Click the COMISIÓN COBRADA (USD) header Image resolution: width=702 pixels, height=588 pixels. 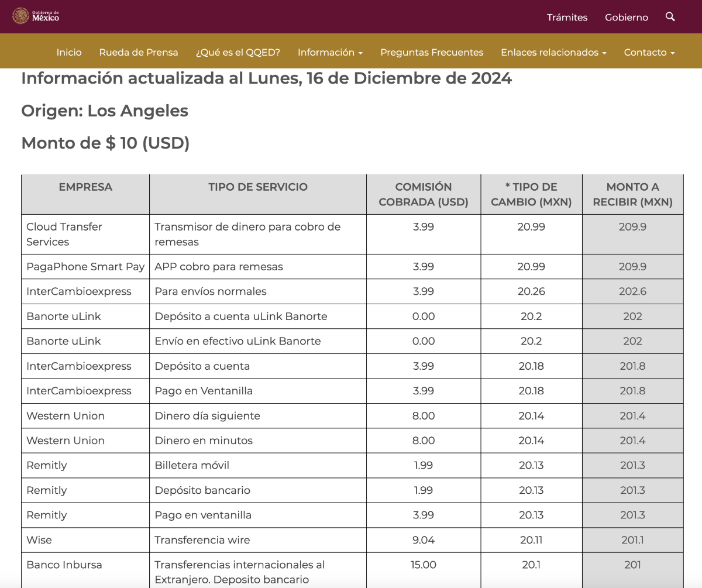(424, 195)
